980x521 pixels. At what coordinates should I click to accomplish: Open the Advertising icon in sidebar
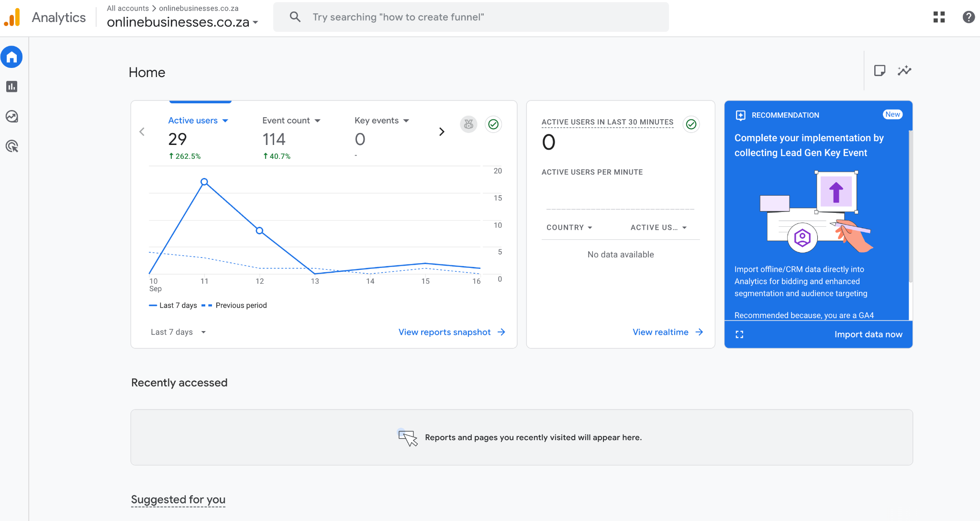click(12, 146)
